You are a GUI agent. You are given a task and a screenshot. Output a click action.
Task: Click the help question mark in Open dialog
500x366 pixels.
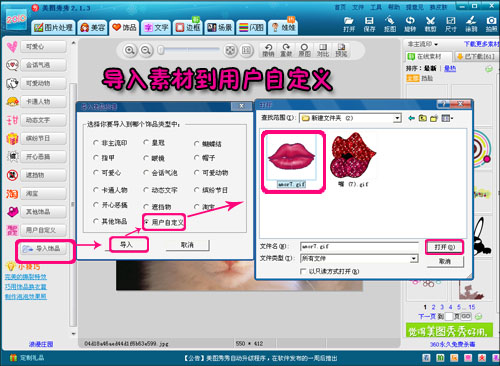443,104
